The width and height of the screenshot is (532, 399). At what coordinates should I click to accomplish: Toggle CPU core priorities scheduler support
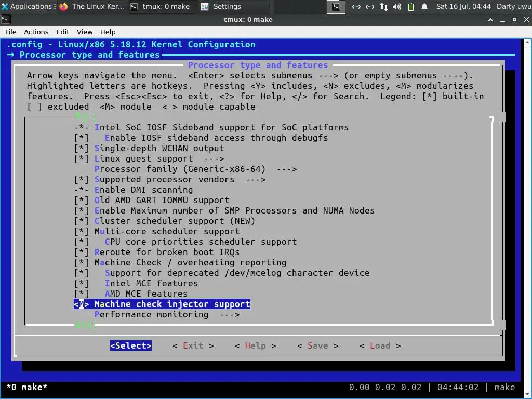tap(185, 242)
